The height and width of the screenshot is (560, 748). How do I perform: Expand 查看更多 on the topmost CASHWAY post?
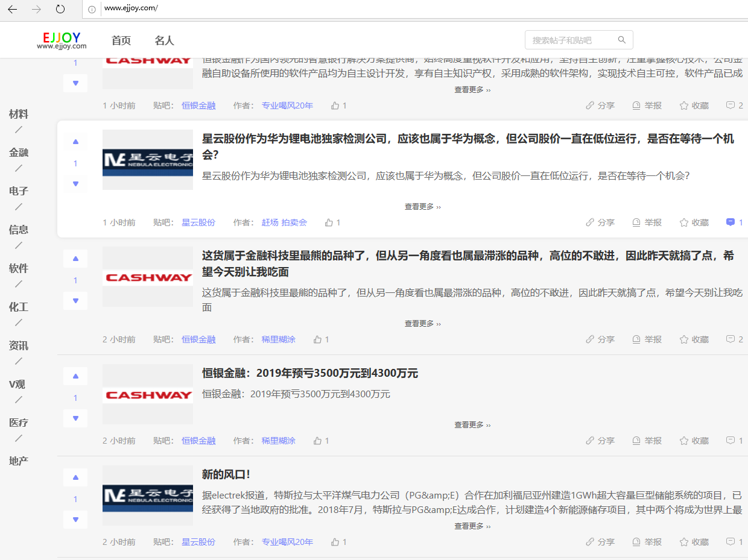pyautogui.click(x=472, y=90)
